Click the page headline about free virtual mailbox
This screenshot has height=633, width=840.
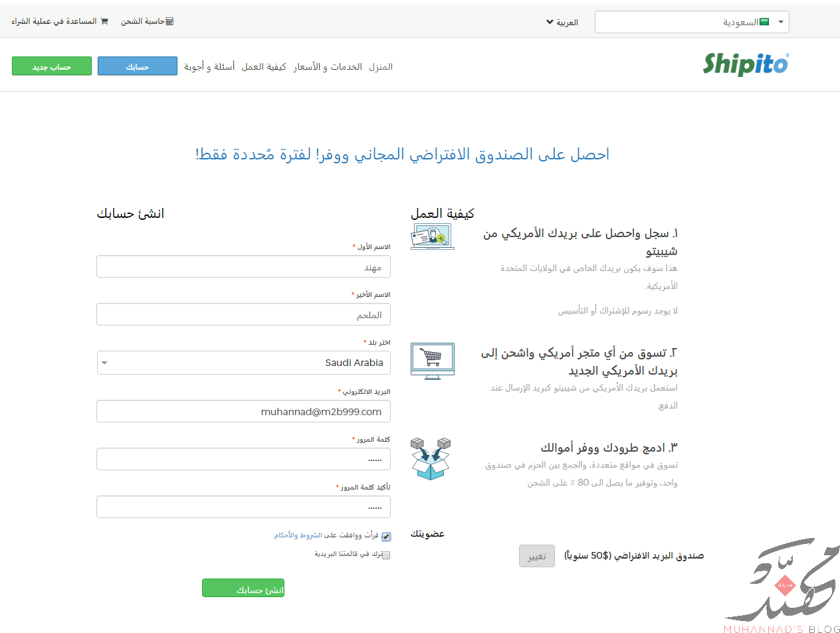pyautogui.click(x=402, y=154)
